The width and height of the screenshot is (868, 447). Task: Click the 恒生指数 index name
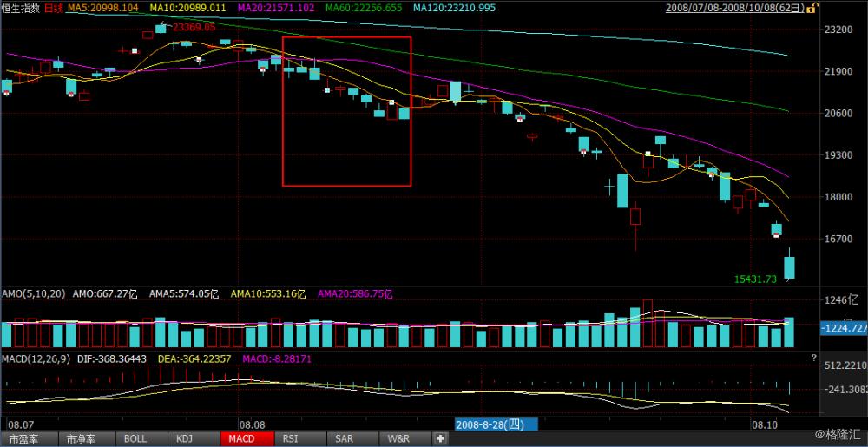click(20, 8)
